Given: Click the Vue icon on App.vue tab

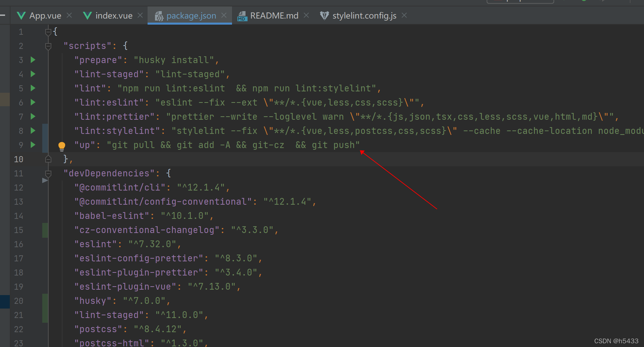Looking at the screenshot, I should 21,16.
